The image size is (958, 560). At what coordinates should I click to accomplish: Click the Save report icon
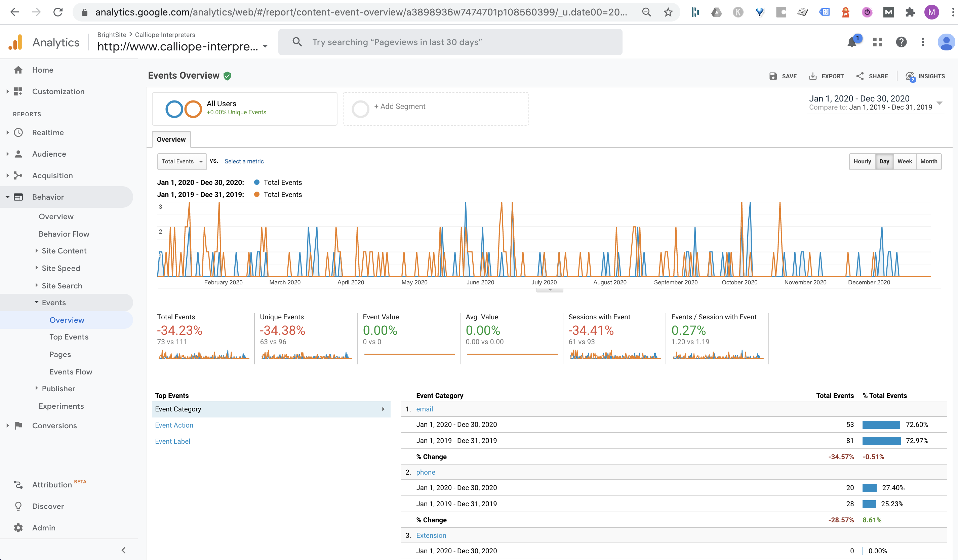click(x=773, y=76)
